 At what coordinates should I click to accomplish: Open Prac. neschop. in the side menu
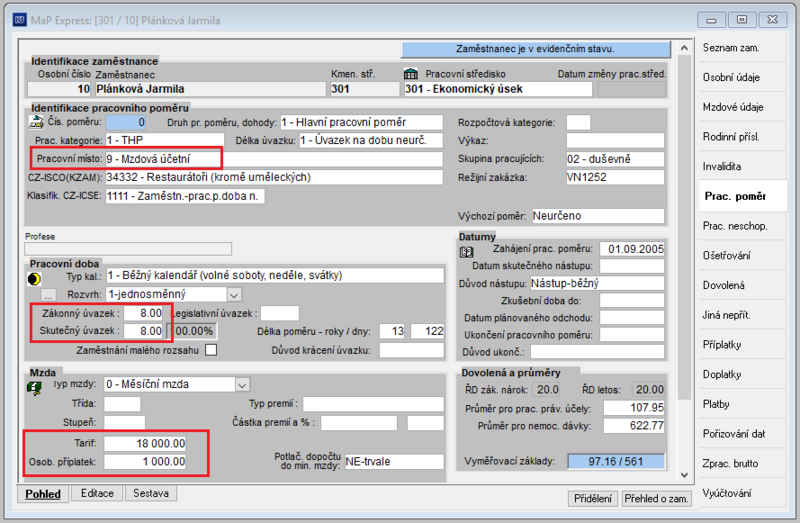[742, 226]
